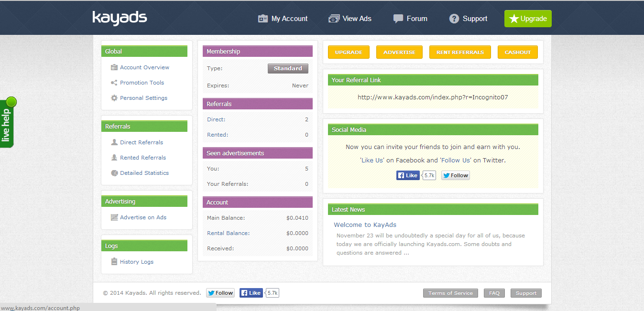Click the Your Referral Link header

pyautogui.click(x=433, y=80)
